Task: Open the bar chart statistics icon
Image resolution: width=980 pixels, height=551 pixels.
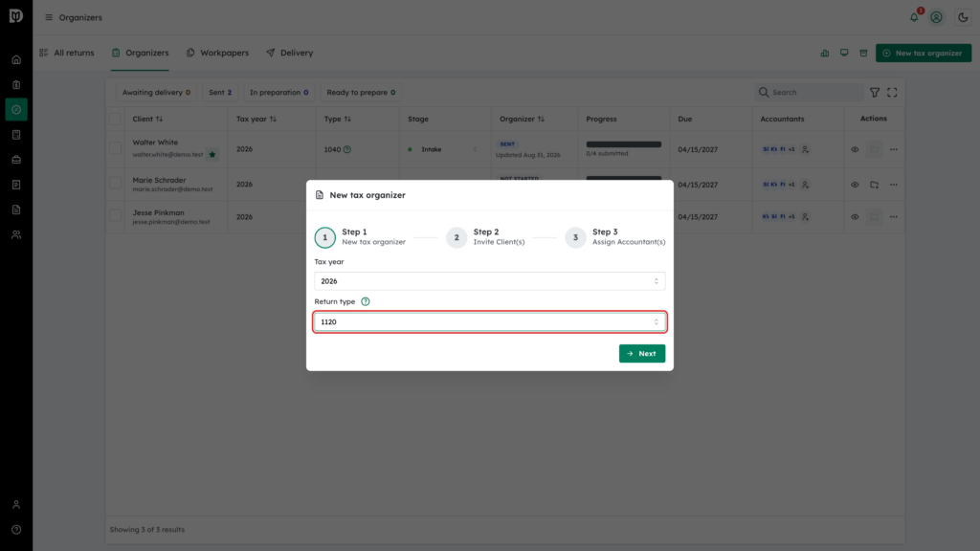Action: click(x=825, y=54)
